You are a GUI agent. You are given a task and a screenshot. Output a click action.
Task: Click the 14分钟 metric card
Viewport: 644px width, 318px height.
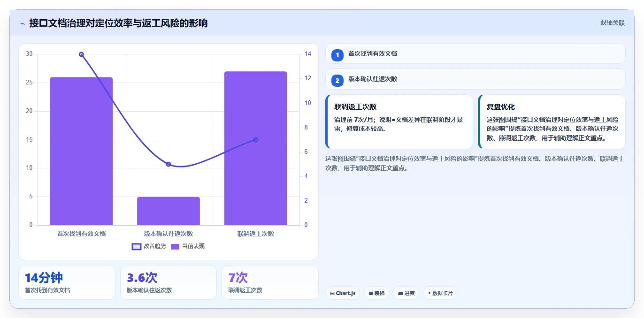[x=67, y=282]
